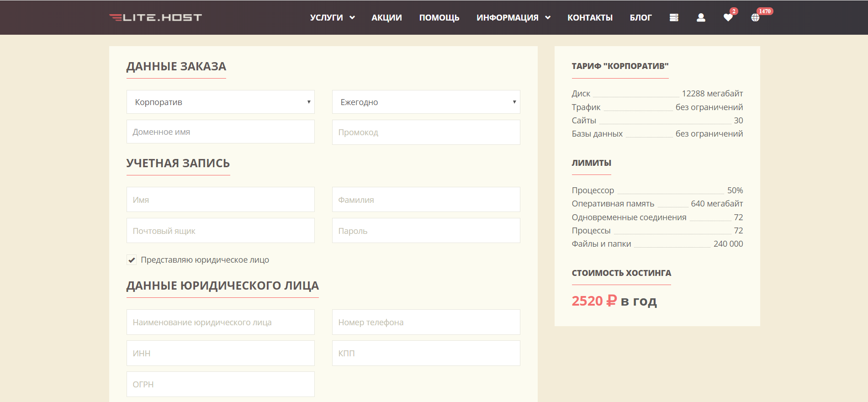Click the Сайты 30 value
Image resolution: width=868 pixels, height=402 pixels.
click(x=738, y=121)
